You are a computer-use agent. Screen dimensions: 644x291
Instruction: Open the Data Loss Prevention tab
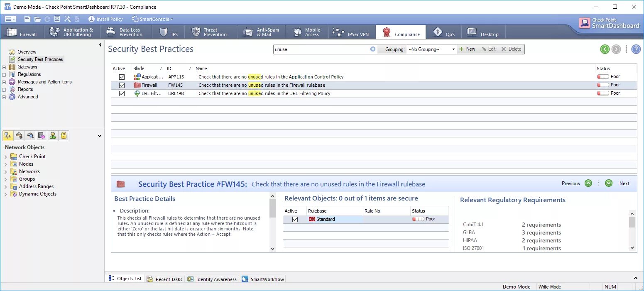pos(126,32)
